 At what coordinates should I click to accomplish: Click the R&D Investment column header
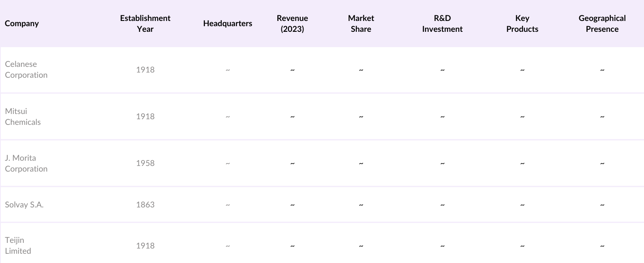point(442,23)
